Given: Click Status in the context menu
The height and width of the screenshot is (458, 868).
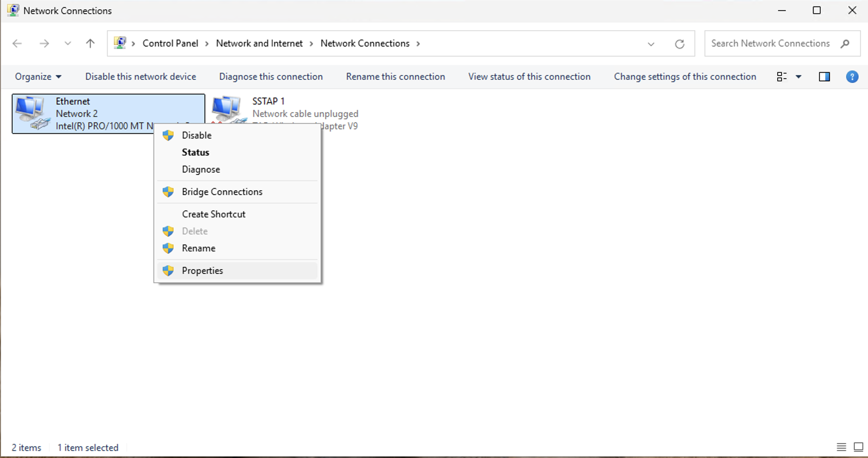Looking at the screenshot, I should pyautogui.click(x=196, y=152).
